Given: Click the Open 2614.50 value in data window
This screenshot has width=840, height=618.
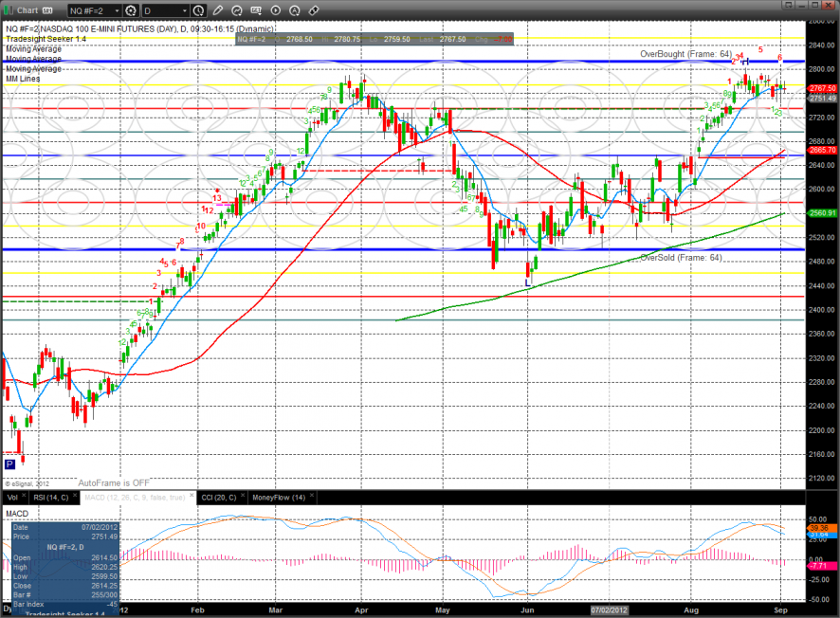Looking at the screenshot, I should [104, 557].
